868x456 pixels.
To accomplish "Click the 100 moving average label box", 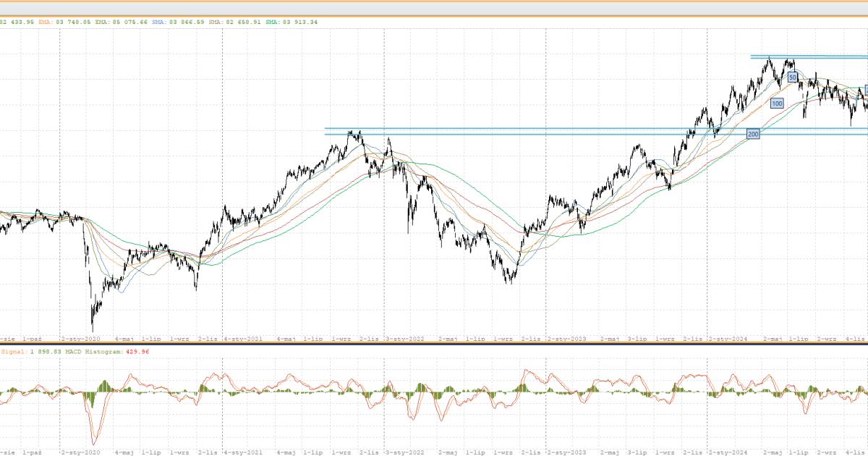I will (x=777, y=104).
